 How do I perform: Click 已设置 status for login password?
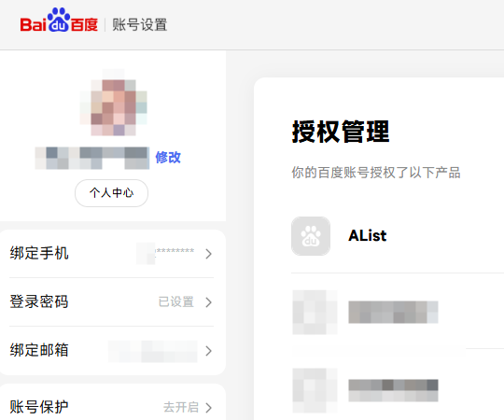point(176,301)
